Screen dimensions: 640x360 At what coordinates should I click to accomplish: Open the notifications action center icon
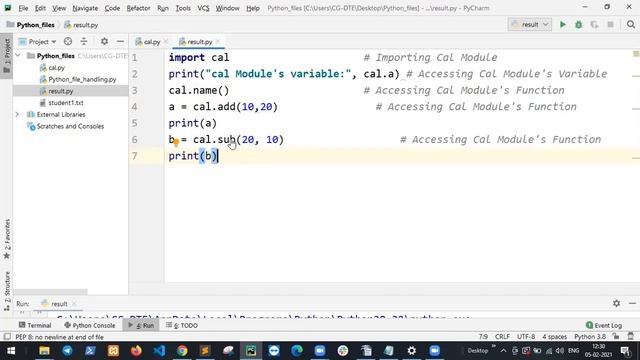pos(625,351)
